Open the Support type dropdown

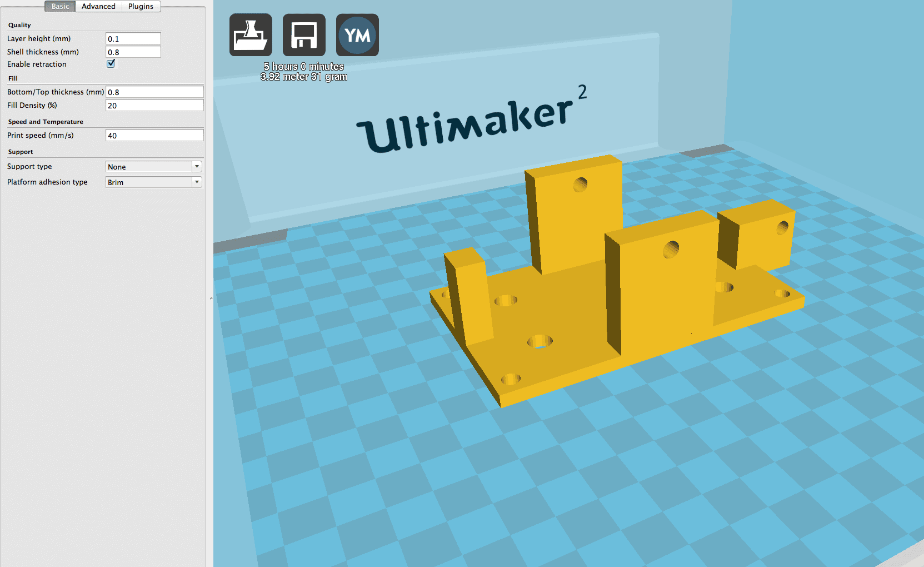coord(154,167)
